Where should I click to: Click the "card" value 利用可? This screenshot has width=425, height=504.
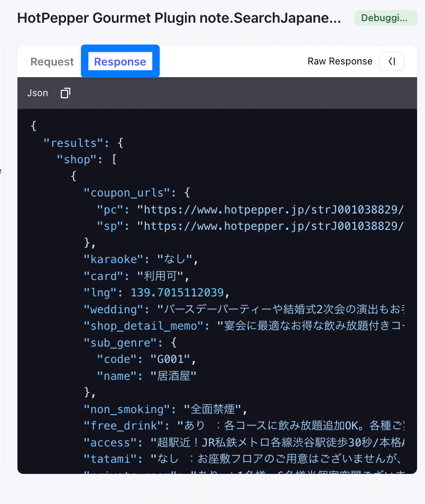pos(159,276)
